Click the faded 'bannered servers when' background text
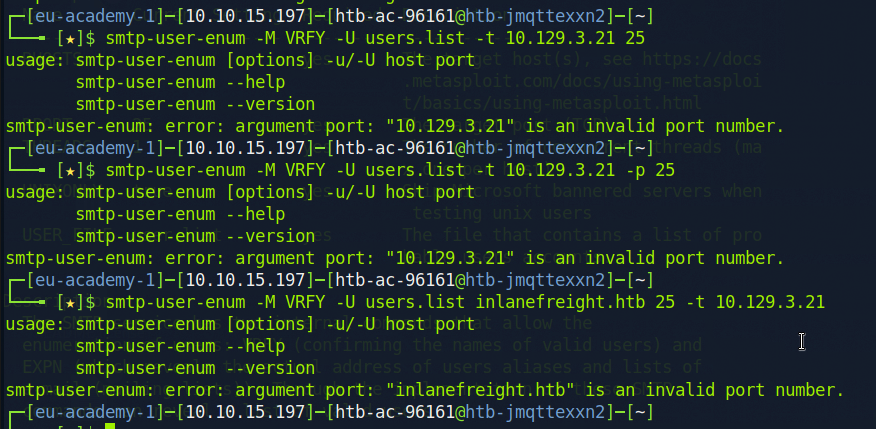This screenshot has width=876, height=429. point(657,192)
